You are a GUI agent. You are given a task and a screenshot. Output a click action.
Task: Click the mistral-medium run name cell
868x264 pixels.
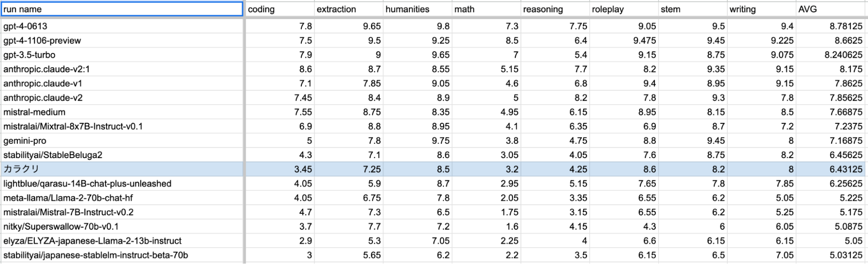(122, 112)
